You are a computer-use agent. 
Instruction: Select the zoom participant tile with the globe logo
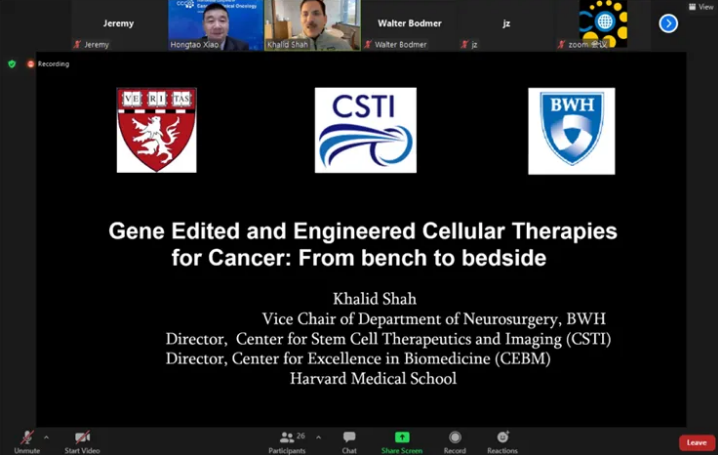click(x=603, y=24)
